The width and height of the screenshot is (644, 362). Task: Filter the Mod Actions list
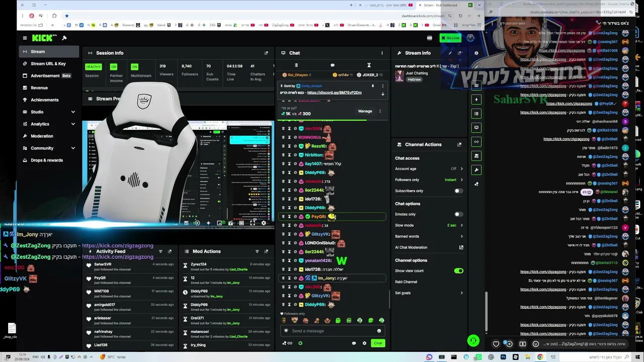tap(257, 251)
